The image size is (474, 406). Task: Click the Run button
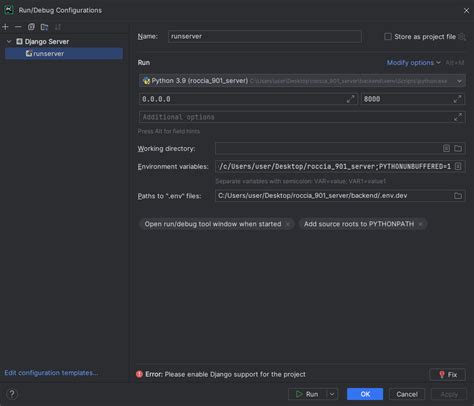pos(307,394)
